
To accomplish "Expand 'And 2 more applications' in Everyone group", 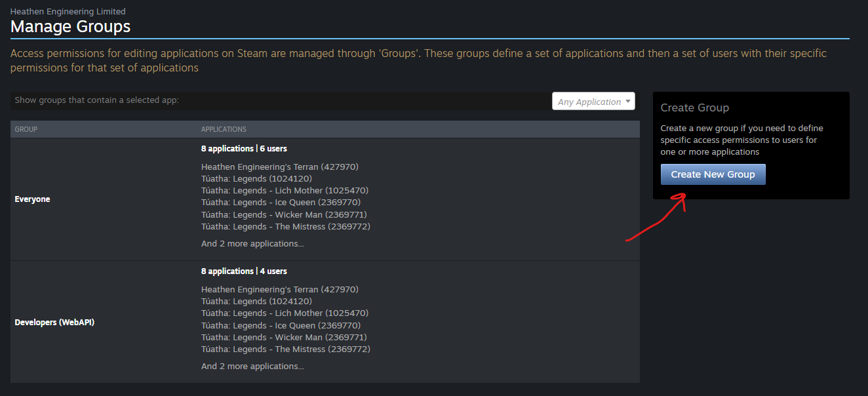I will click(x=252, y=244).
